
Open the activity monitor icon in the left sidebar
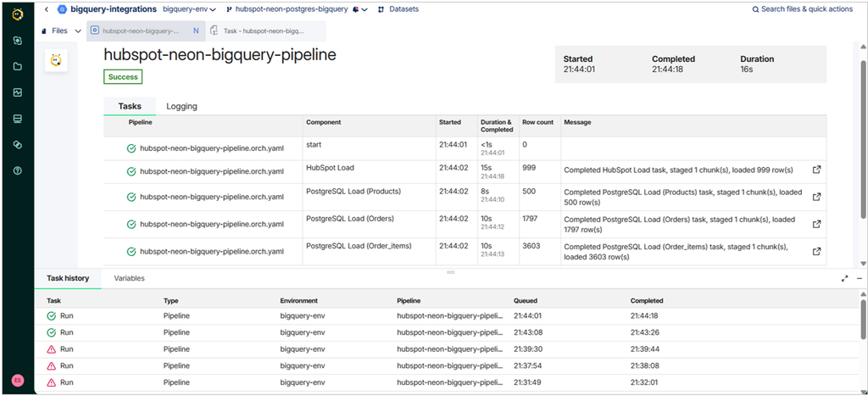[x=17, y=92]
